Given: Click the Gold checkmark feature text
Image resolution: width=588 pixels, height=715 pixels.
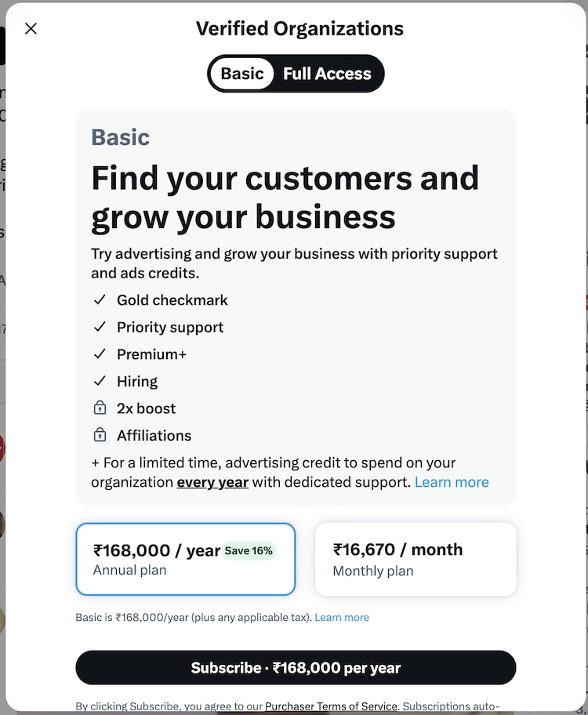Looking at the screenshot, I should point(172,300).
